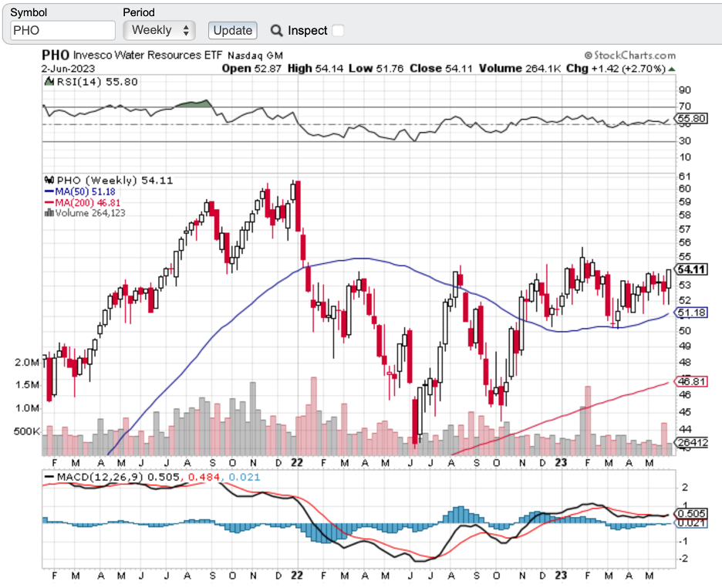Click the 46.81 MA(200) axis tag

point(691,381)
